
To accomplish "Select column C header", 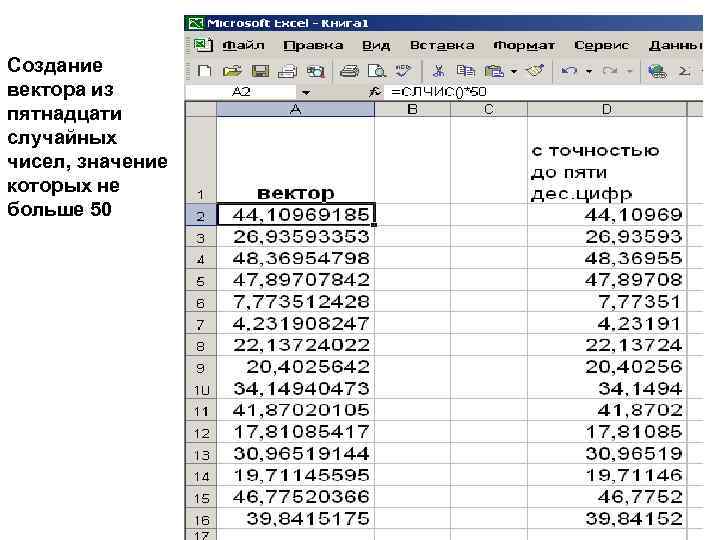I will 489,109.
